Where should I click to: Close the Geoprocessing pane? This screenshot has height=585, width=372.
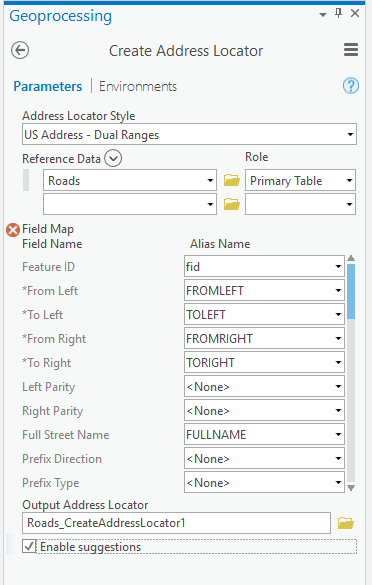[x=355, y=13]
